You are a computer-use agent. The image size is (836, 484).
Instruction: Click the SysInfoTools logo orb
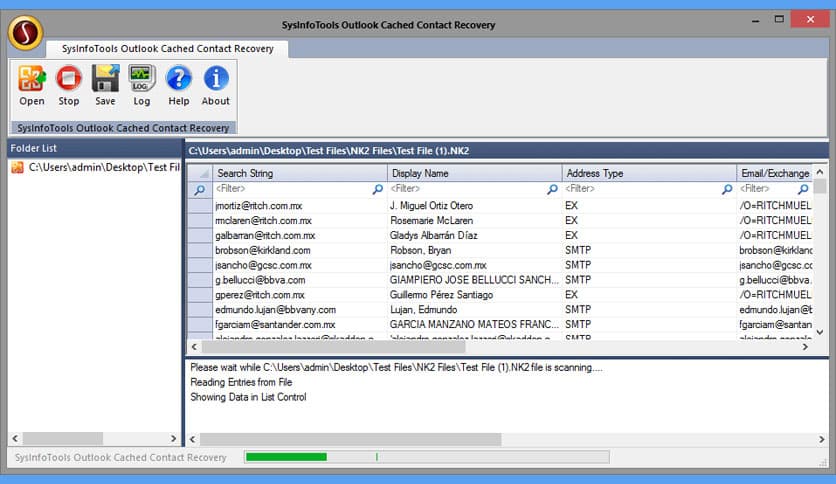coord(25,33)
